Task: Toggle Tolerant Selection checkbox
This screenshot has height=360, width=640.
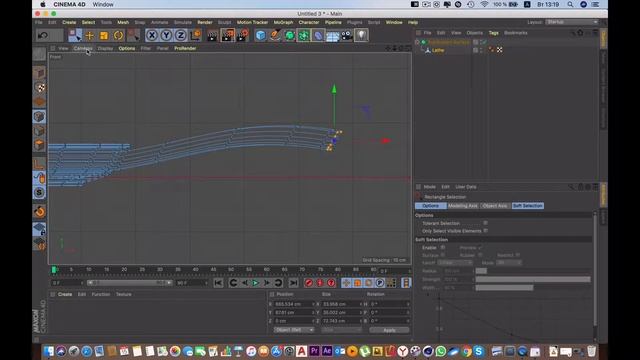Action: point(485,223)
